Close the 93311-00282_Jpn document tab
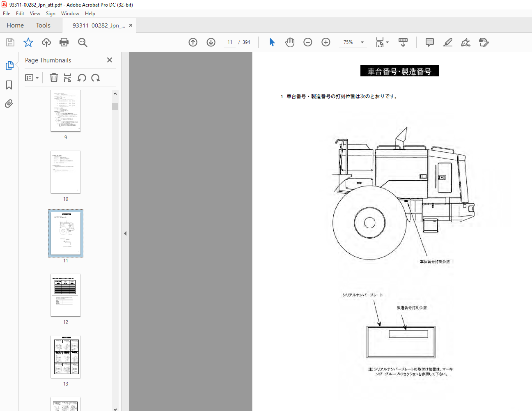532x411 pixels. pyautogui.click(x=131, y=25)
